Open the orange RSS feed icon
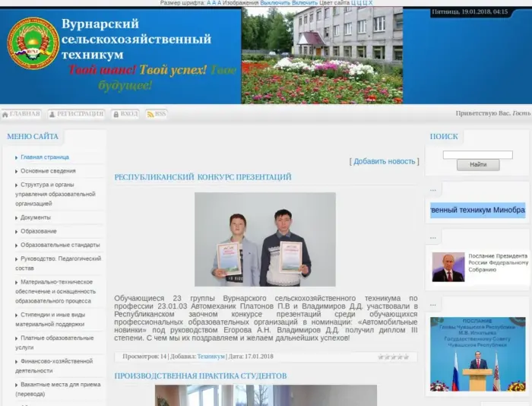532x406 pixels. coord(150,114)
